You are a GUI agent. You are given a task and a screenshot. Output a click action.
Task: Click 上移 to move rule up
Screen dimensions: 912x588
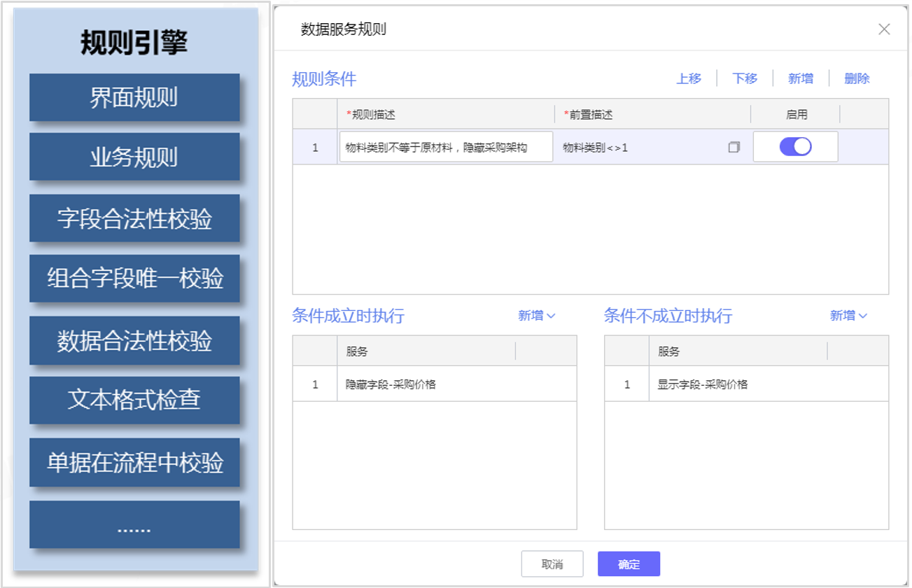pyautogui.click(x=689, y=78)
